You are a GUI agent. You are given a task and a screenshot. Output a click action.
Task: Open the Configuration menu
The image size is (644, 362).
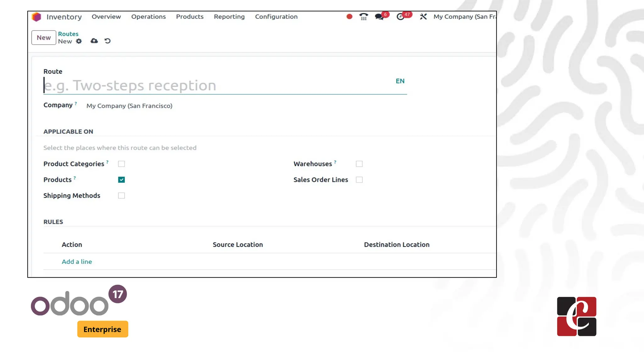tap(276, 17)
